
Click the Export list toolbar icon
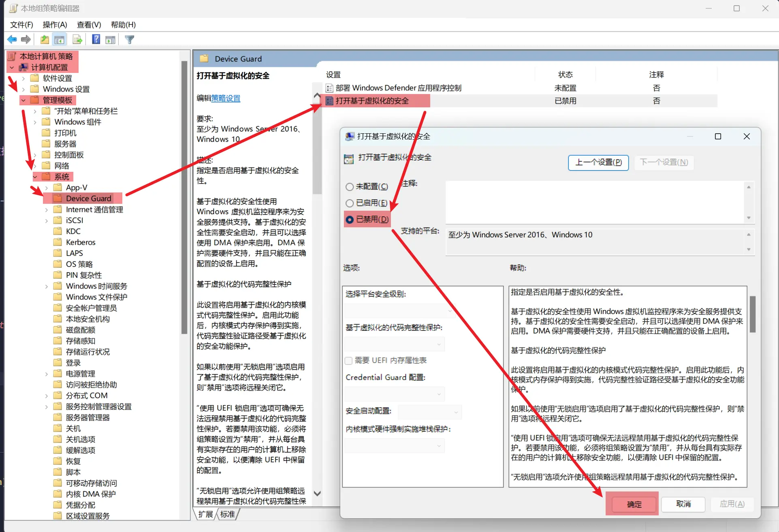[x=77, y=39]
